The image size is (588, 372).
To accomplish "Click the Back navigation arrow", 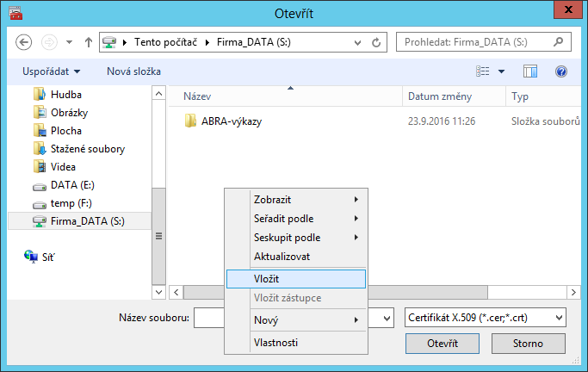I will click(24, 41).
